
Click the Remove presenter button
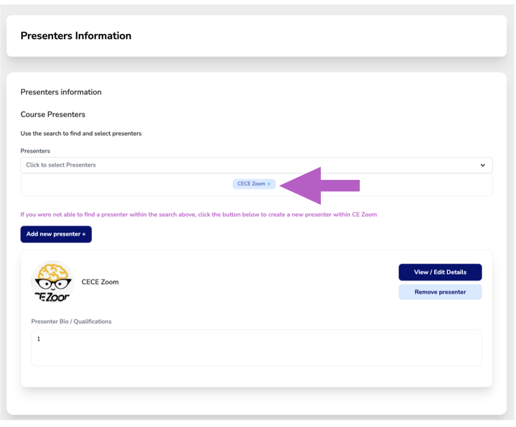pyautogui.click(x=440, y=292)
